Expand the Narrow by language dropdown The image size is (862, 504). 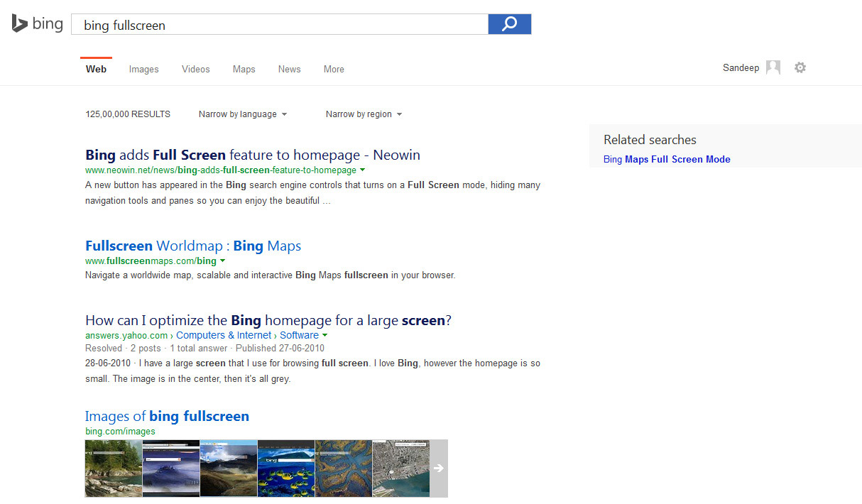(x=243, y=114)
